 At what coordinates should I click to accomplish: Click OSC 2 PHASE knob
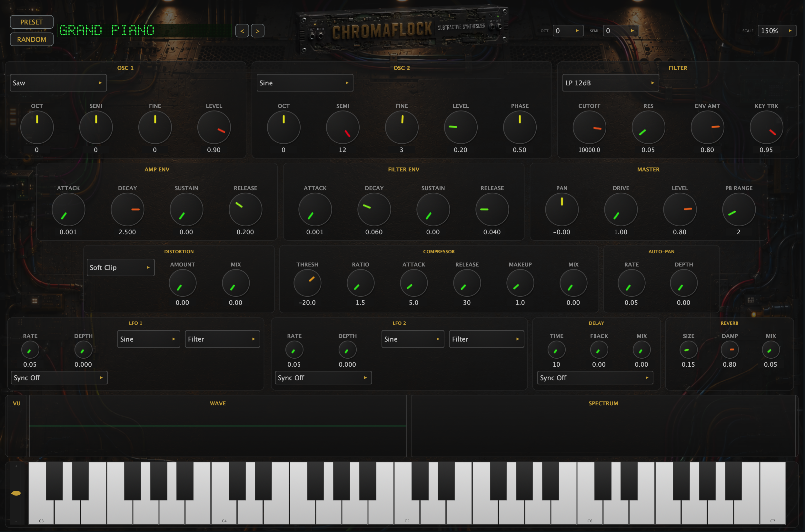click(520, 128)
